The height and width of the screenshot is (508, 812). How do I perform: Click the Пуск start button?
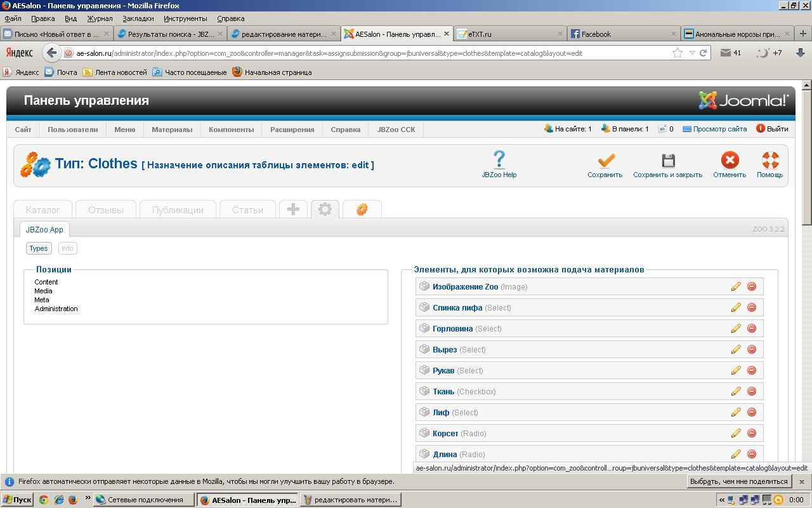tap(17, 500)
